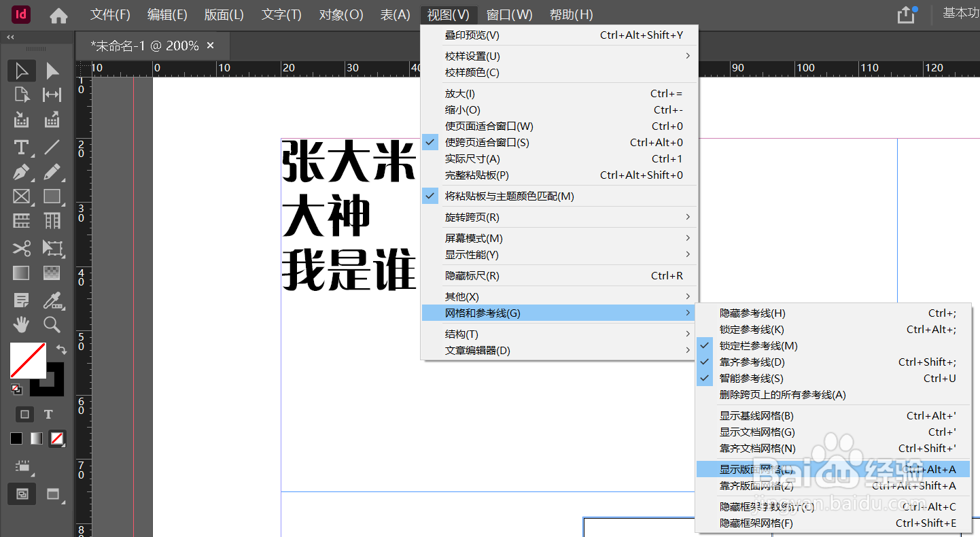Reset to default fill and stroke
The image size is (980, 537).
click(16, 389)
